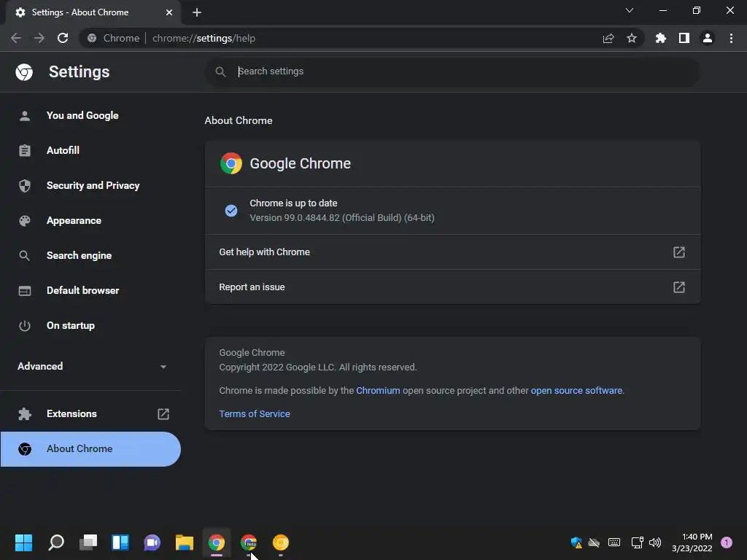Open Windows taskbar search
Screen dimensions: 747x560
tap(56, 542)
